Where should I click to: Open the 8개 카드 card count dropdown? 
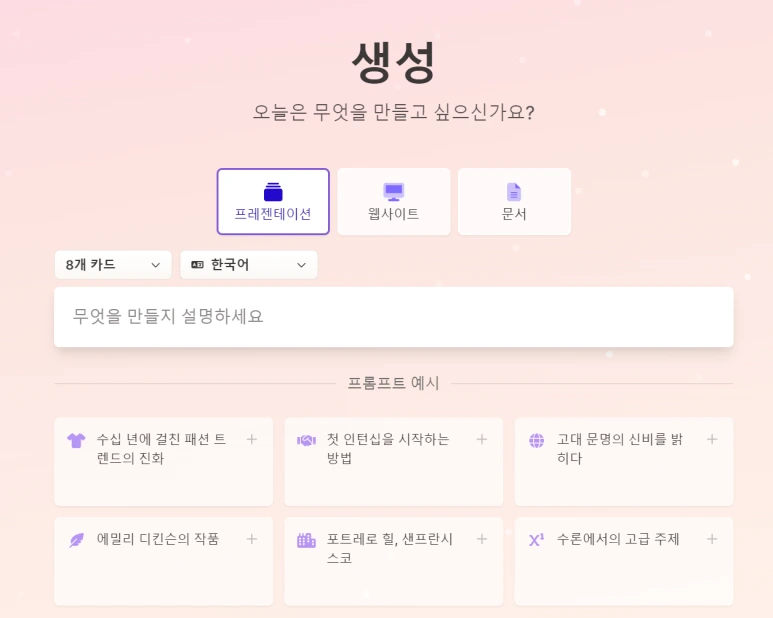coord(113,265)
